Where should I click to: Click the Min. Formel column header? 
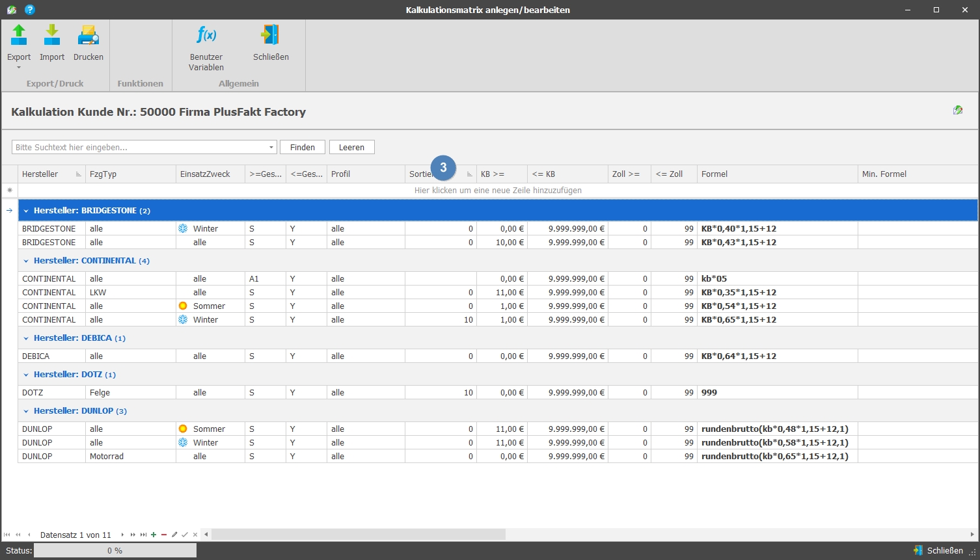point(918,174)
